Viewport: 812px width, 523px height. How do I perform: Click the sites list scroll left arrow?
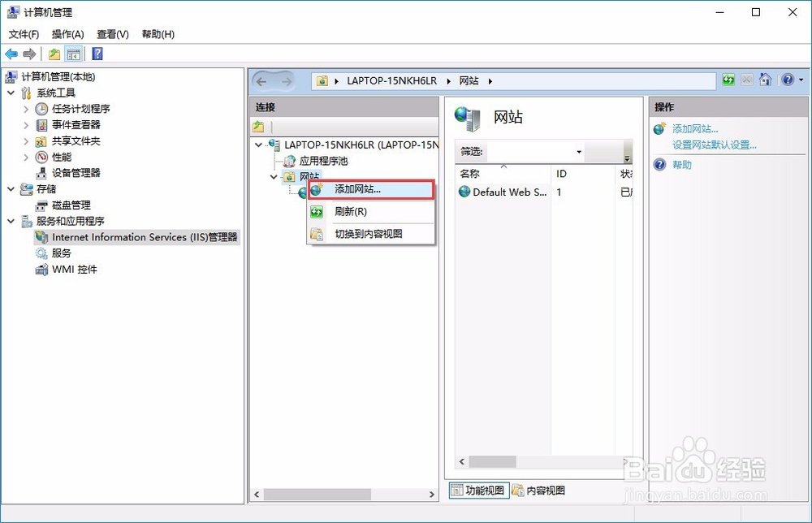462,461
